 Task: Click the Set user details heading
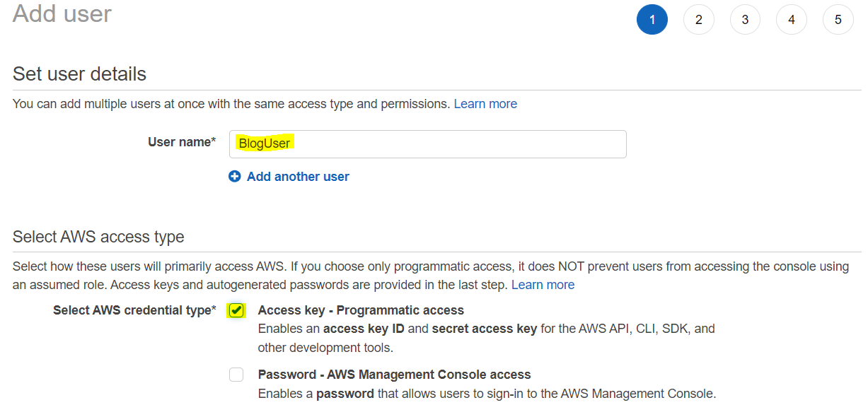[79, 74]
